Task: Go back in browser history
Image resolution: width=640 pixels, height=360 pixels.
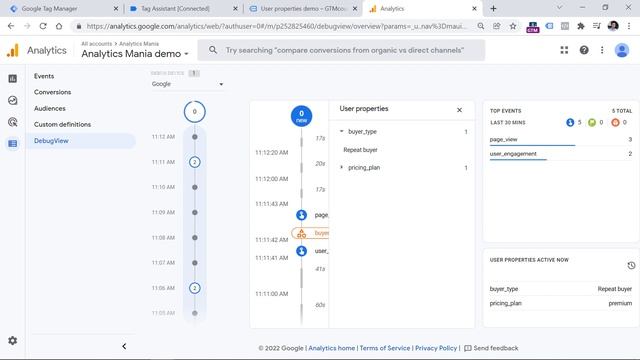Action: pos(11,26)
